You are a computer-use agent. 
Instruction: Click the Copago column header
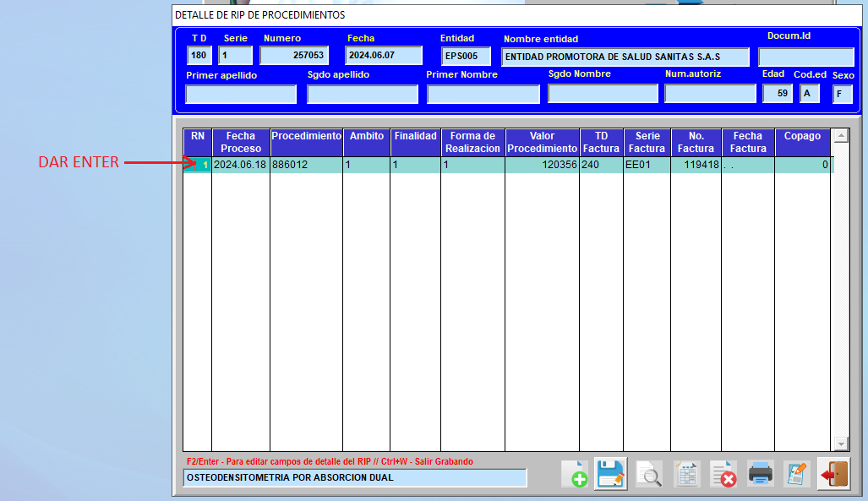[x=802, y=142]
